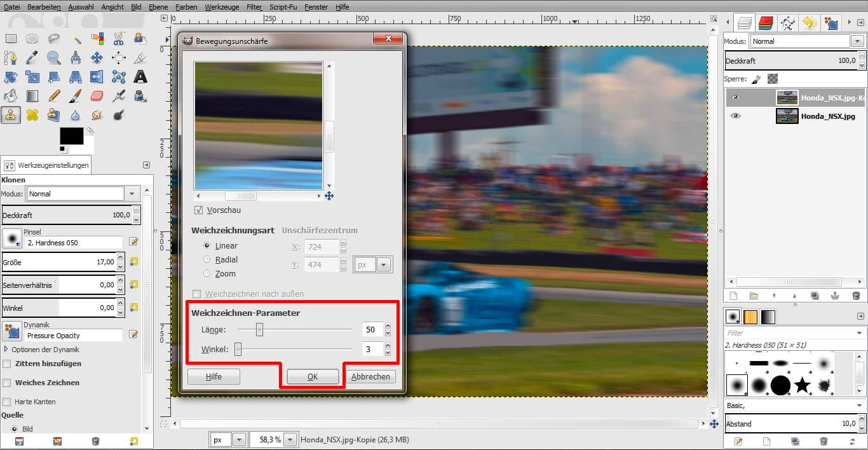Delete layer using layers panel trash icon
868x450 pixels.
[856, 296]
